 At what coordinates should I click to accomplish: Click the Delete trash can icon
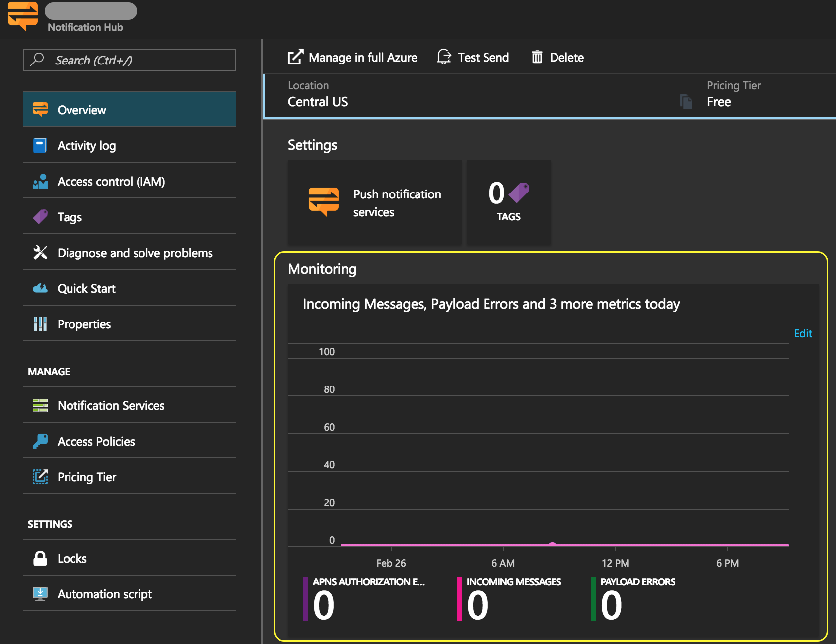(x=537, y=57)
